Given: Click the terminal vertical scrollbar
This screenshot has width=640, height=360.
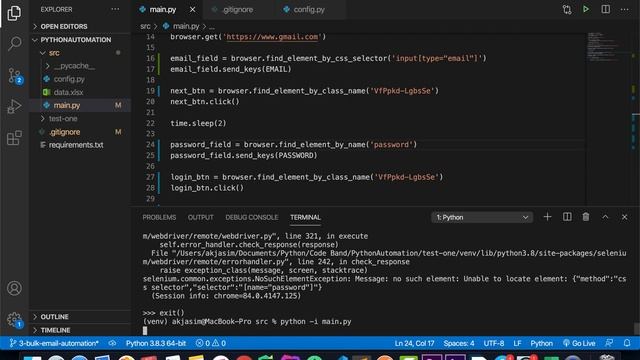Looking at the screenshot, I should tap(636, 329).
